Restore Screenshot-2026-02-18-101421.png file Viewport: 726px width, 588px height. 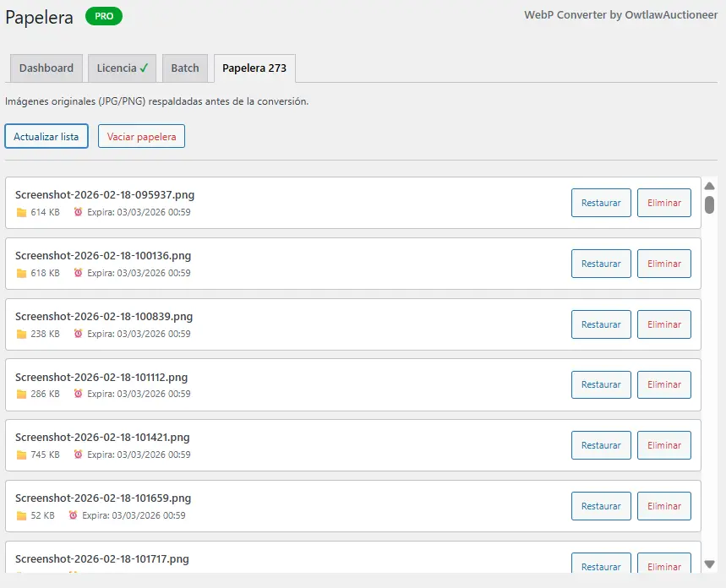pyautogui.click(x=601, y=445)
